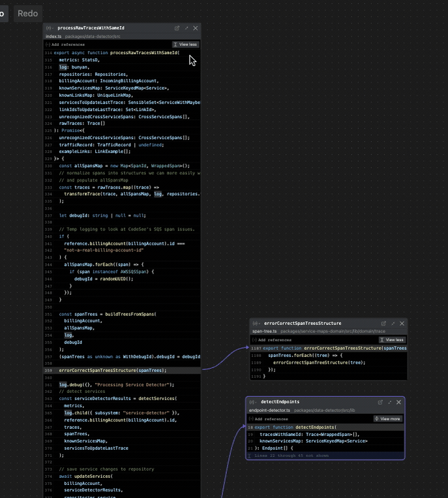The width and height of the screenshot is (448, 498).
Task: Click 'knownLinksMap: UniqueLinkMap,' line
Action: (x=122, y=95)
